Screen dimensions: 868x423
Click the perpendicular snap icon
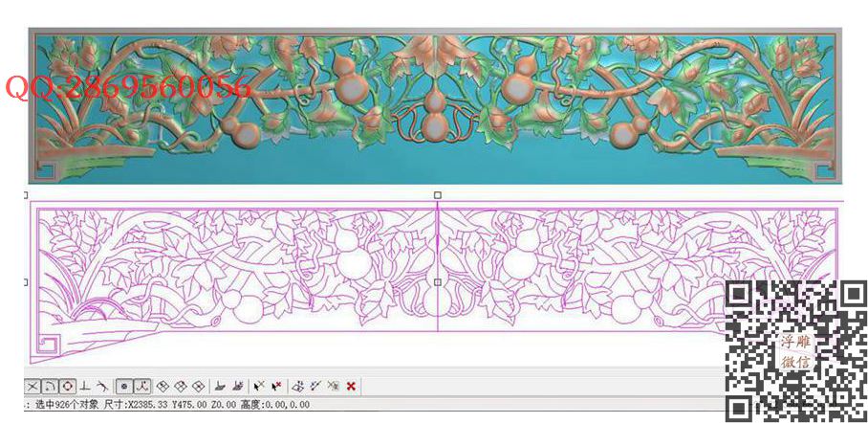[84, 386]
